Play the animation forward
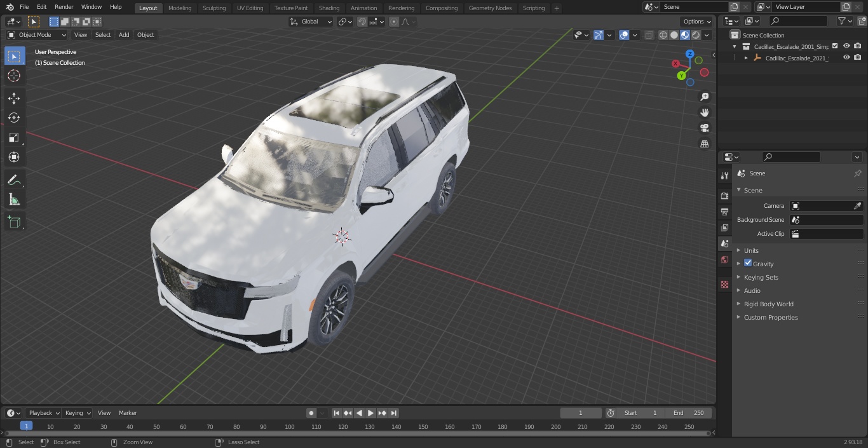 click(x=370, y=413)
